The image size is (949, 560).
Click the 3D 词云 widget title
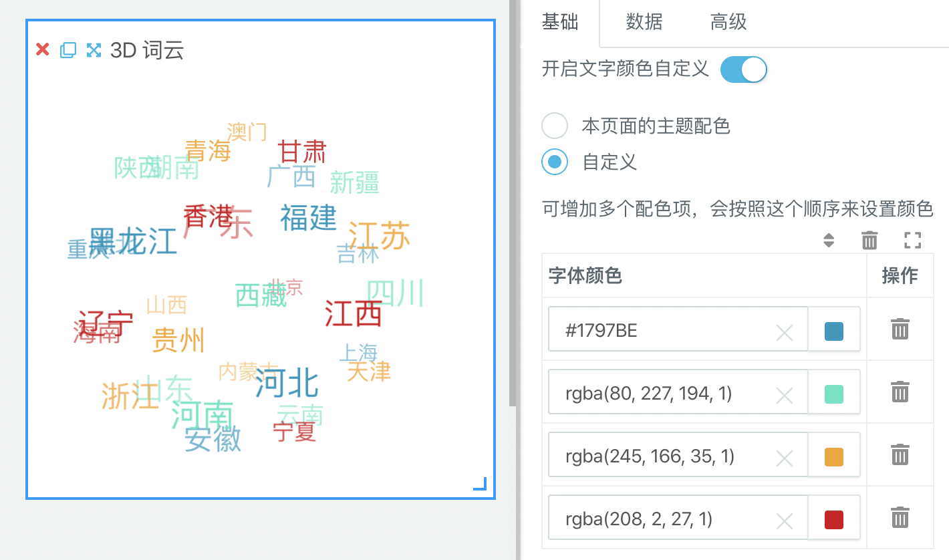point(147,50)
